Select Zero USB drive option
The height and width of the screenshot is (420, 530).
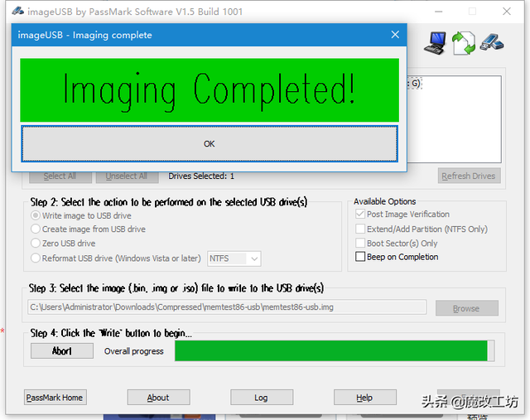35,244
